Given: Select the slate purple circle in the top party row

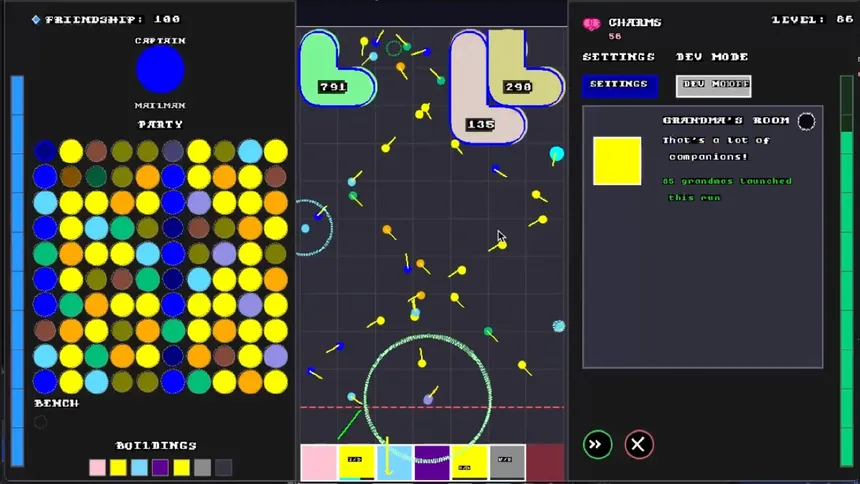Looking at the screenshot, I should [x=173, y=151].
